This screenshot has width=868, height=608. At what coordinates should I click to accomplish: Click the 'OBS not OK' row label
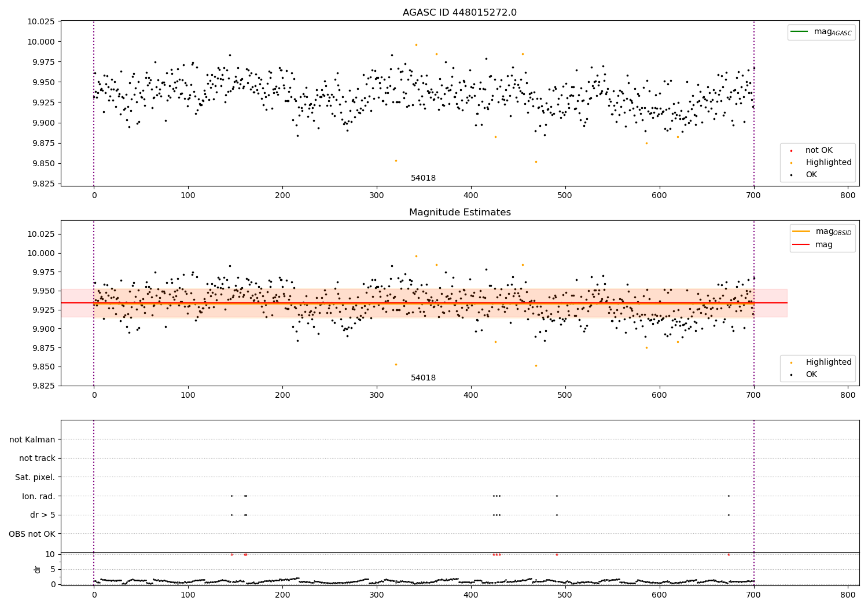tap(32, 534)
